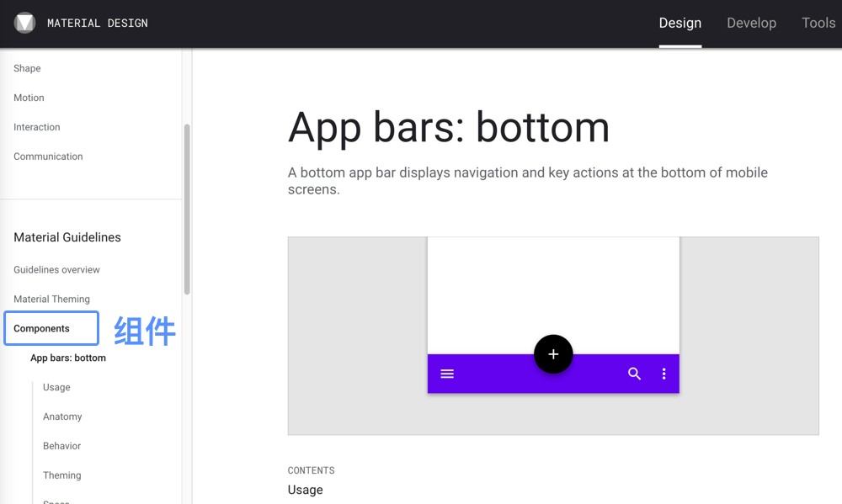Click the MATERIAL DESIGN header title
842x504 pixels.
(97, 23)
